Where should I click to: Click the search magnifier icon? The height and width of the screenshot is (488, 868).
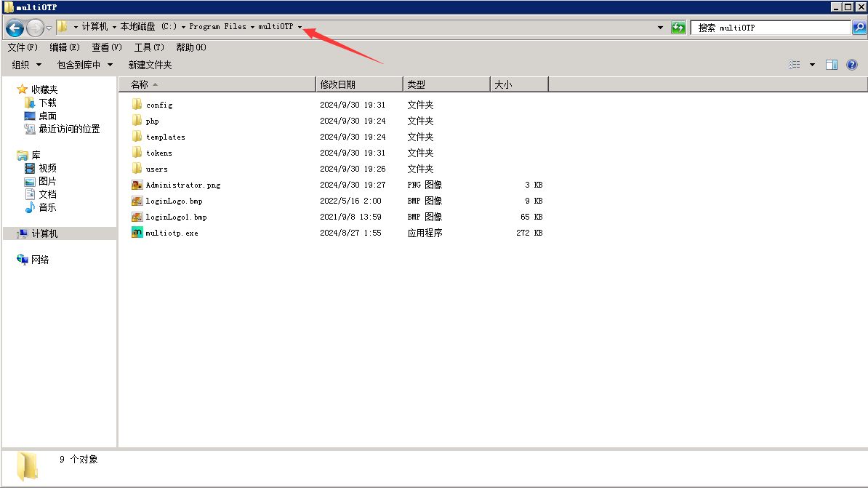coord(859,27)
